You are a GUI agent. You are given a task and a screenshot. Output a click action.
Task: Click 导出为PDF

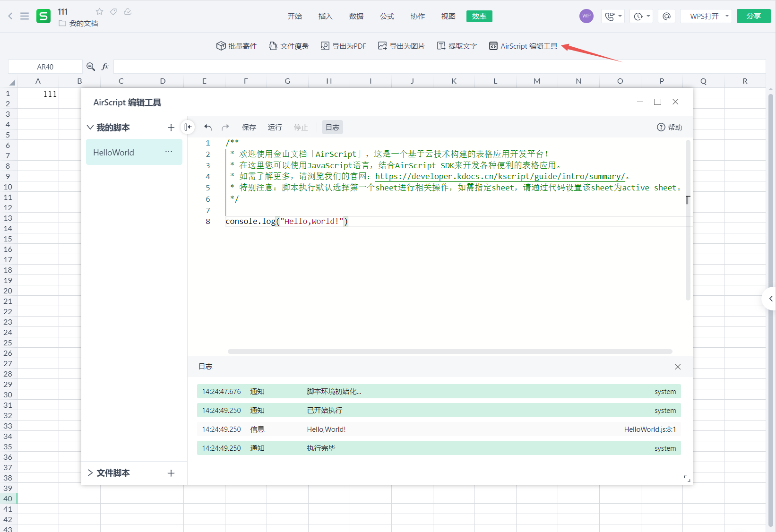(x=343, y=46)
